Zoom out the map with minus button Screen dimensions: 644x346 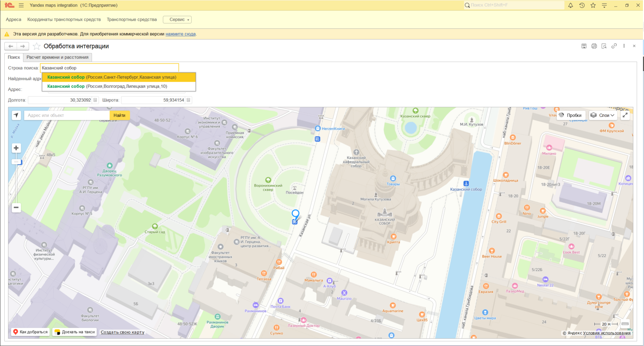click(x=16, y=208)
